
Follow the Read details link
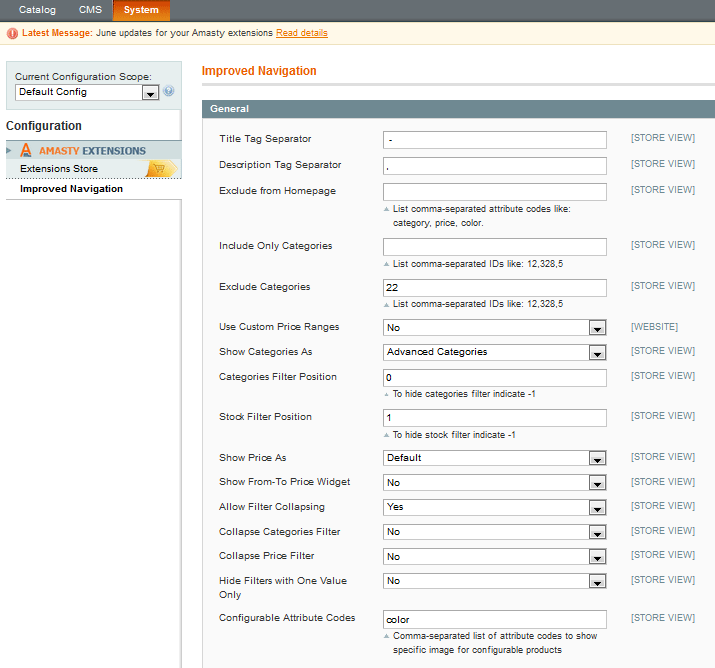pos(301,33)
